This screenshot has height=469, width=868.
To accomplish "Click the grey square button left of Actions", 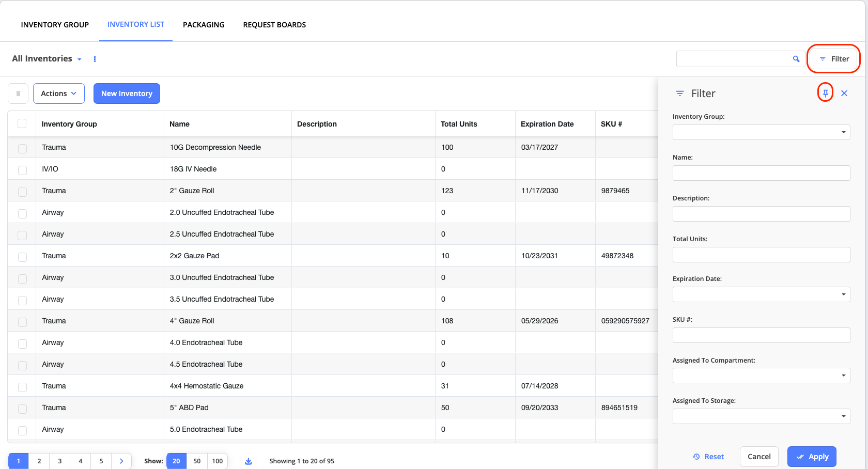I will (x=18, y=93).
